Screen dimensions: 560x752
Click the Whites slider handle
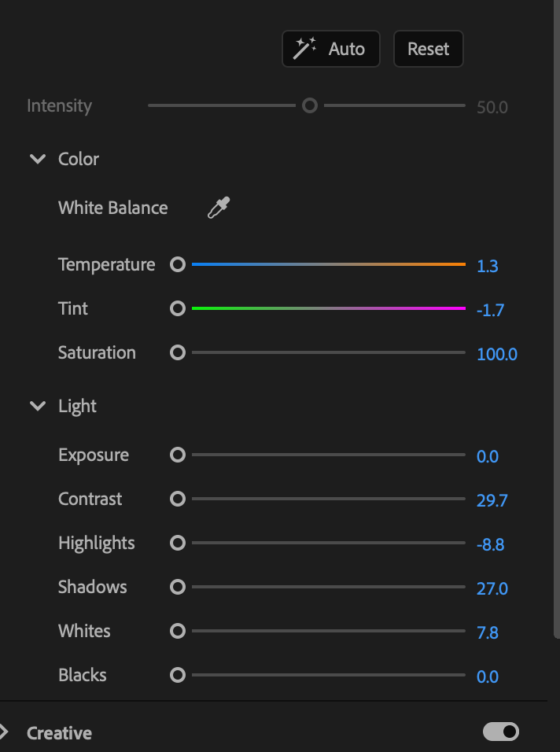tap(177, 631)
